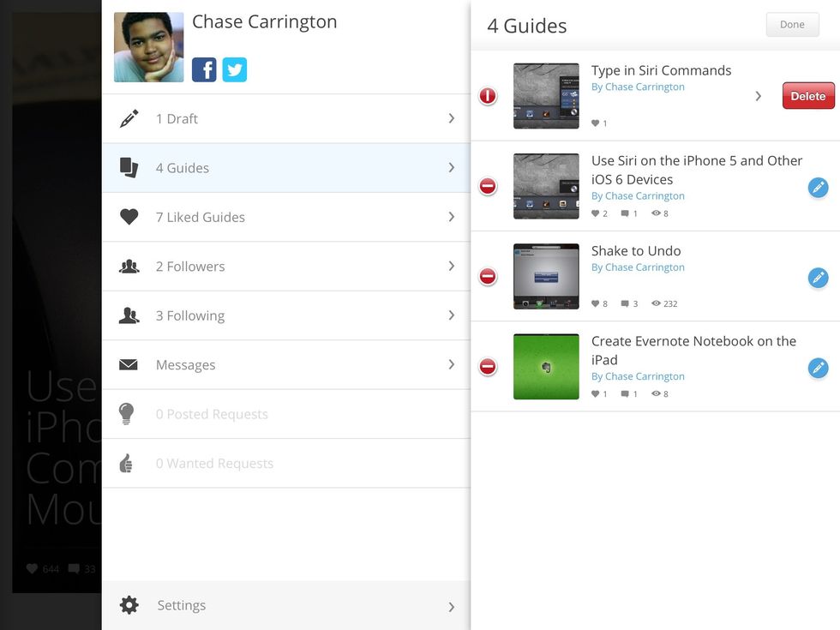Edit the Create Evernote Notebook guide

pos(818,368)
